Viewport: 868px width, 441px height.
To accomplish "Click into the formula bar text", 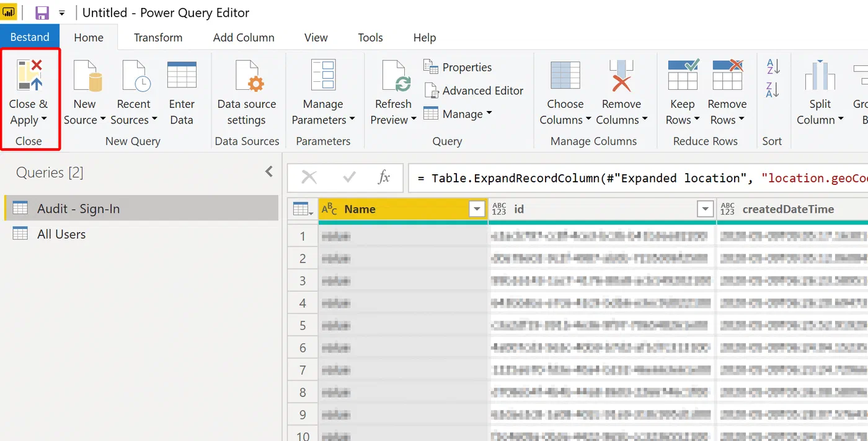I will (x=639, y=178).
